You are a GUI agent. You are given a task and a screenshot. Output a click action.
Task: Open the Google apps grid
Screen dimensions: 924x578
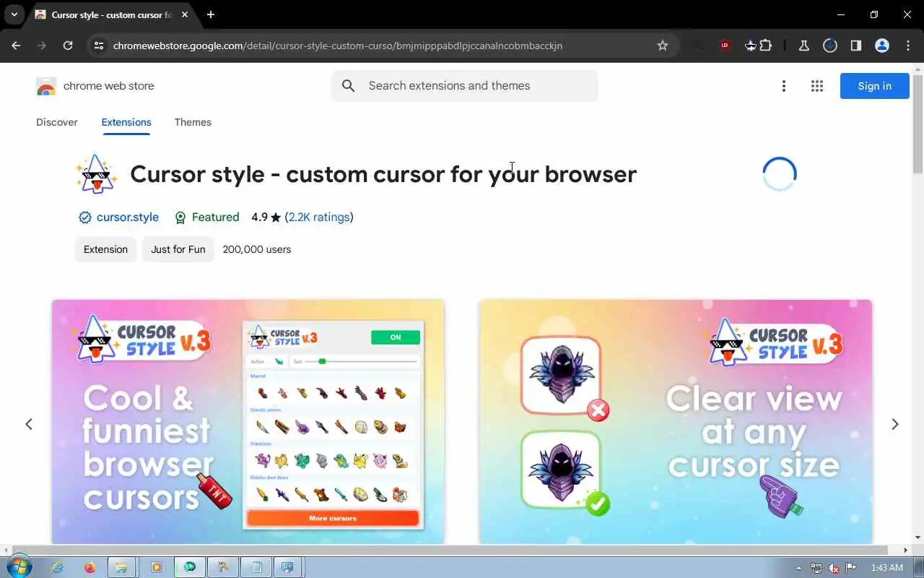pyautogui.click(x=817, y=86)
